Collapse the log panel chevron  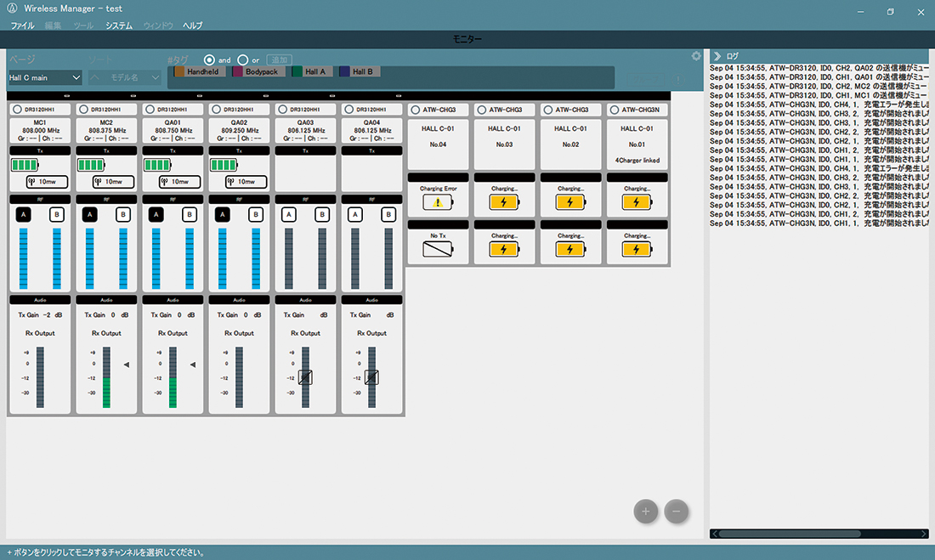(717, 56)
